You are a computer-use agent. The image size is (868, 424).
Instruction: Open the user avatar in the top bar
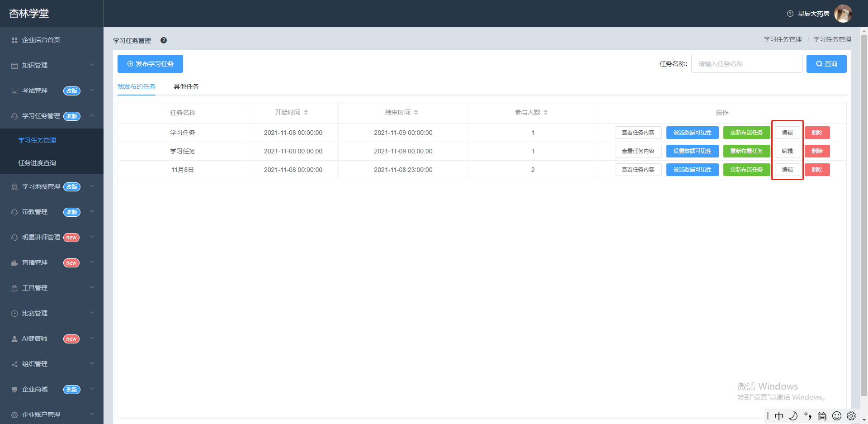[x=843, y=14]
